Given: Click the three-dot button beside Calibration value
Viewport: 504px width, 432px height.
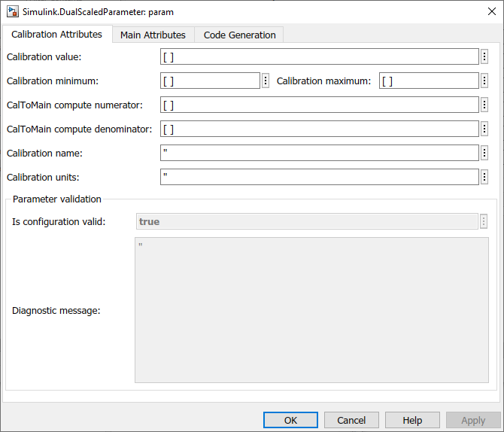Looking at the screenshot, I should coord(484,57).
